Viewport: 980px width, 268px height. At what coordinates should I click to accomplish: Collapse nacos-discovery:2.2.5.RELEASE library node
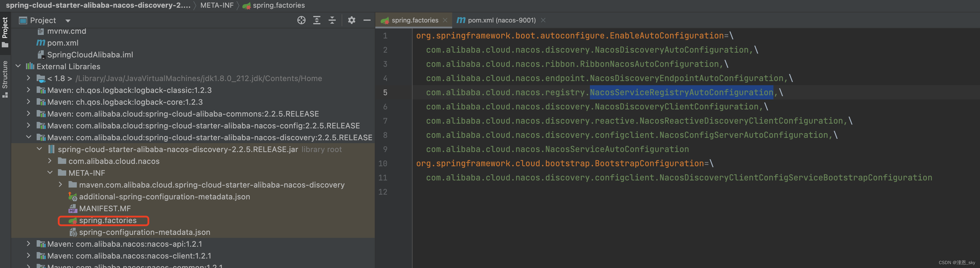[29, 137]
